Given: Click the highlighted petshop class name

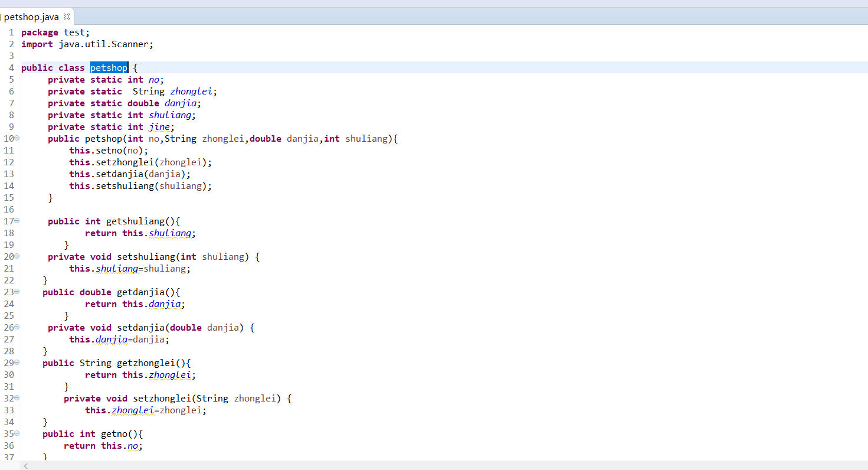Looking at the screenshot, I should [x=109, y=68].
